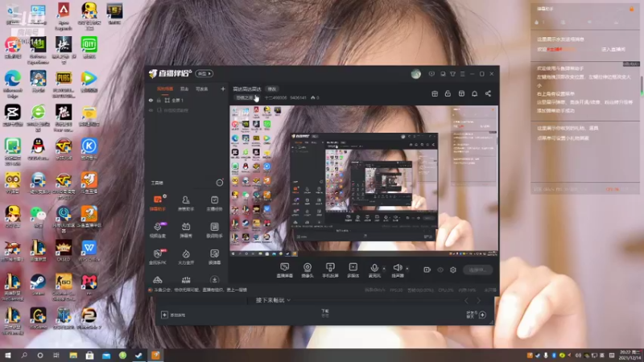Open the message icon beside the avatar
The height and width of the screenshot is (362, 644).
point(431,74)
